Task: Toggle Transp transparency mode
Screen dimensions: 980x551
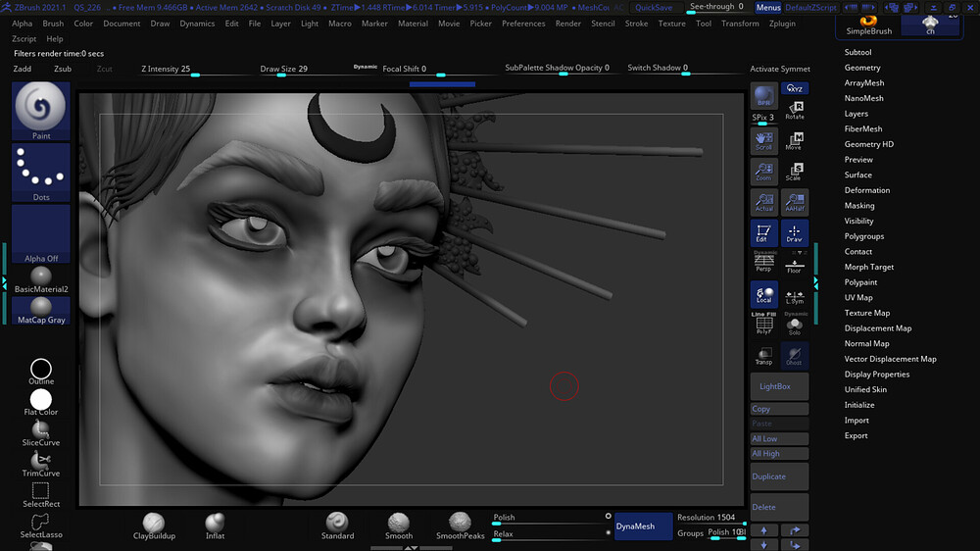Action: (763, 356)
